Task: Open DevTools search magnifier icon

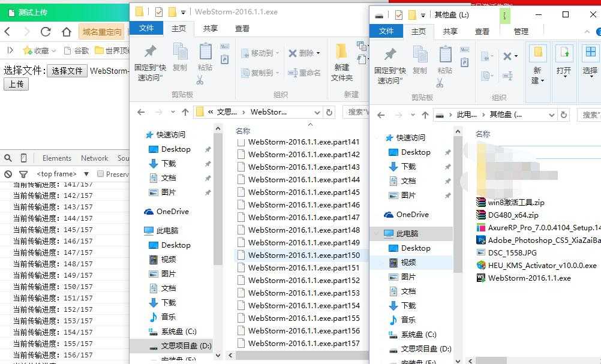Action: pyautogui.click(x=8, y=158)
